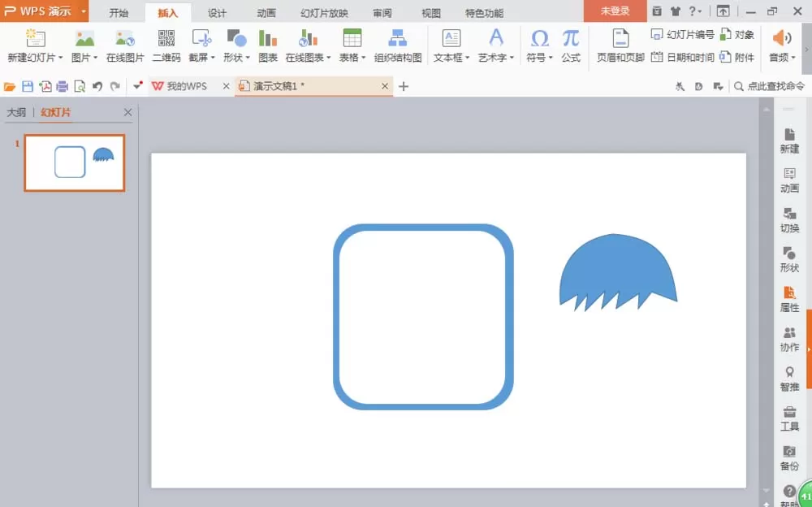Insert 日期和时间 date and time
This screenshot has height=507, width=812.
point(683,57)
